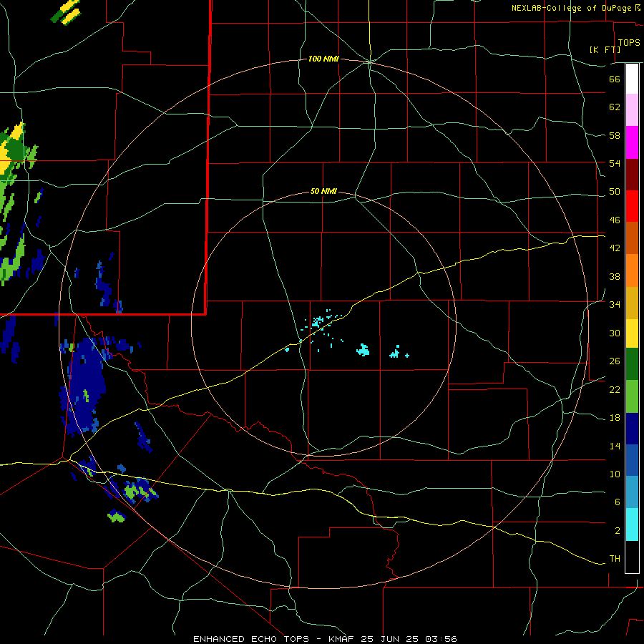Click legend value "6"
The height and width of the screenshot is (644, 644).
click(x=618, y=502)
